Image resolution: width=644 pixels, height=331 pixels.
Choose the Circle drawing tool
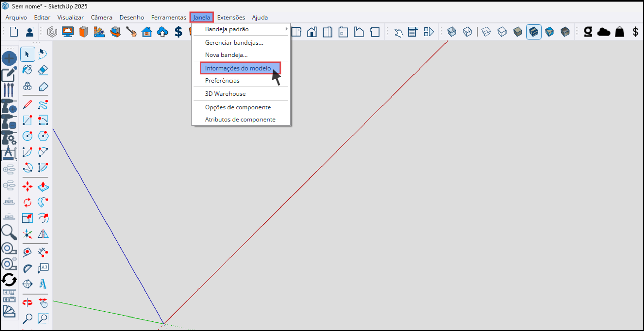(27, 136)
